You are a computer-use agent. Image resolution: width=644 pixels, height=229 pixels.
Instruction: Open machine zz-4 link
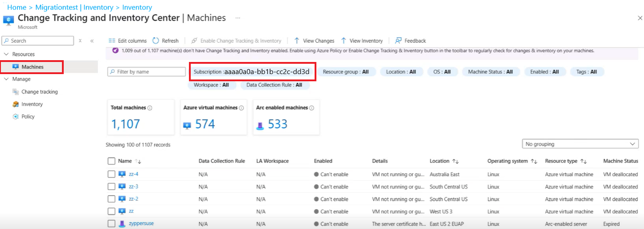[x=133, y=174]
